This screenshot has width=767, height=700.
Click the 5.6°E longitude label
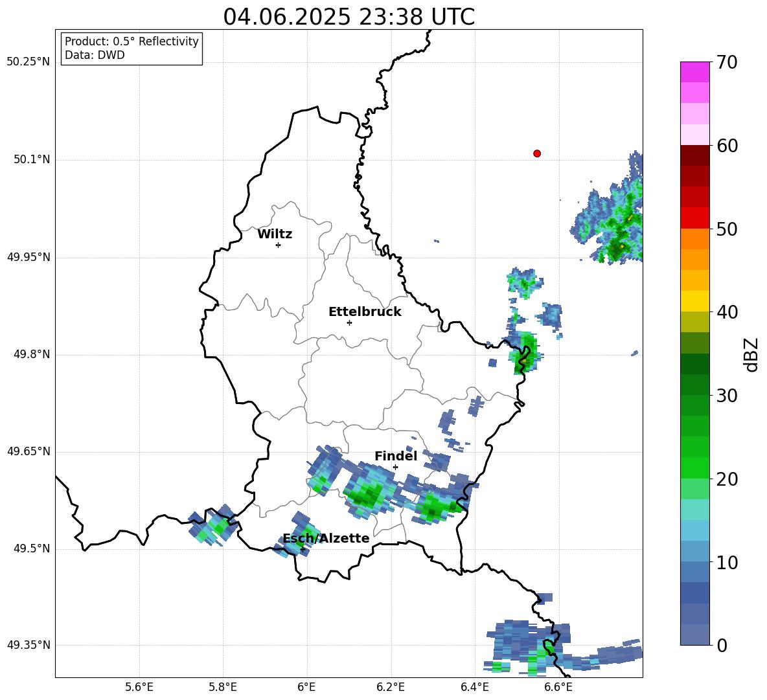click(x=139, y=687)
